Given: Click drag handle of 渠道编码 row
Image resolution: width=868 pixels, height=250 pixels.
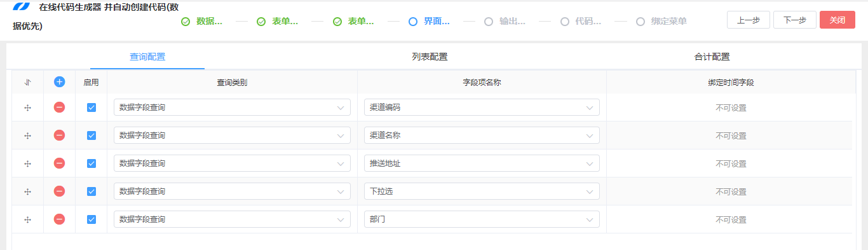Looking at the screenshot, I should [27, 108].
